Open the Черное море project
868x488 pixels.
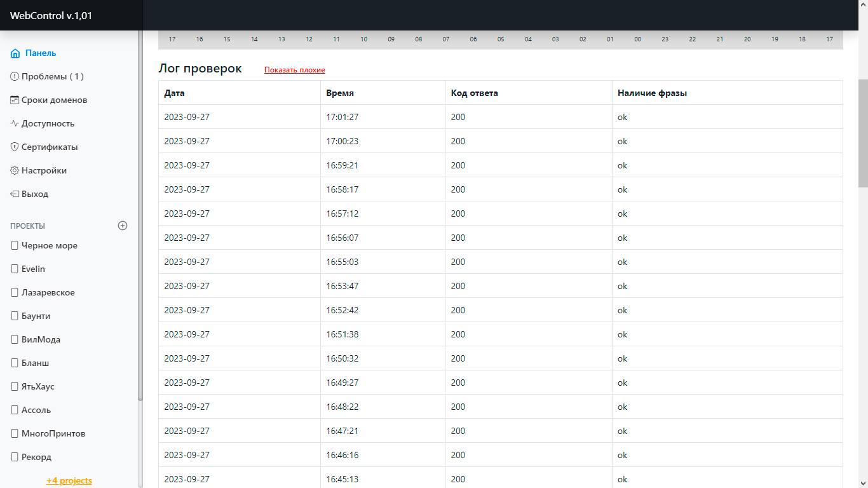click(49, 246)
